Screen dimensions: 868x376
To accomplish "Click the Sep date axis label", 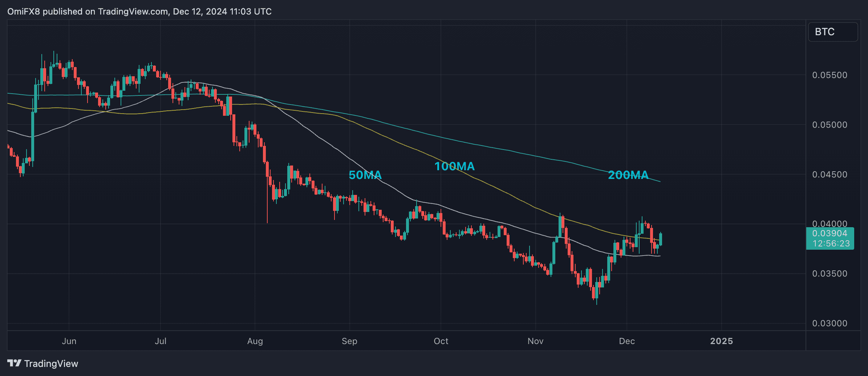I will 349,341.
